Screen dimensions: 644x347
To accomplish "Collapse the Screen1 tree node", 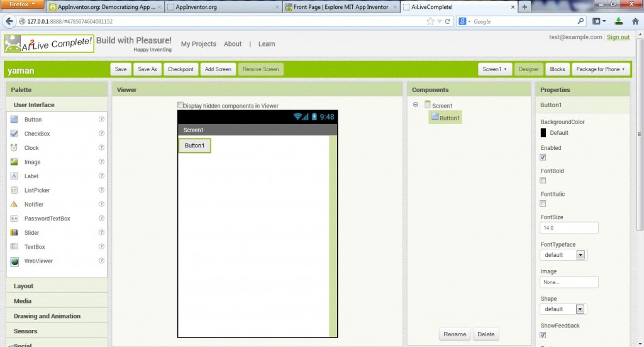I will pyautogui.click(x=416, y=105).
